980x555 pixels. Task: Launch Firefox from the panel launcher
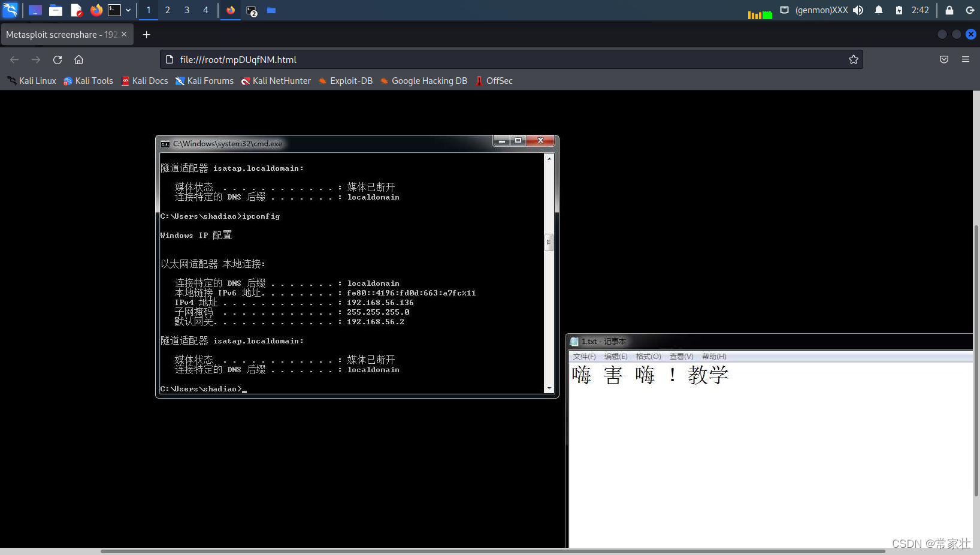(96, 10)
